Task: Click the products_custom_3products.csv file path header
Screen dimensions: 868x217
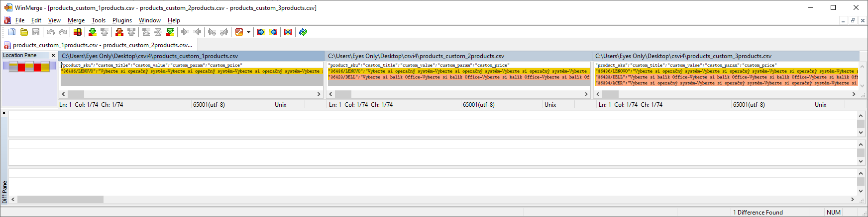Action: [726, 56]
